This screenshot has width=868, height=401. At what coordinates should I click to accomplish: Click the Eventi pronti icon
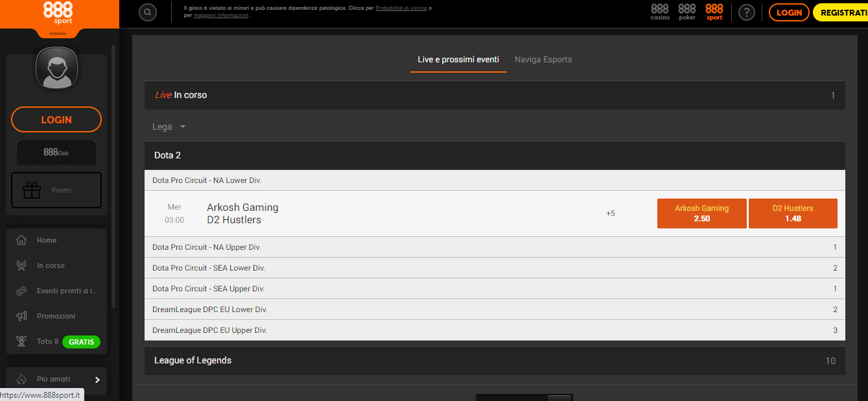tap(22, 291)
